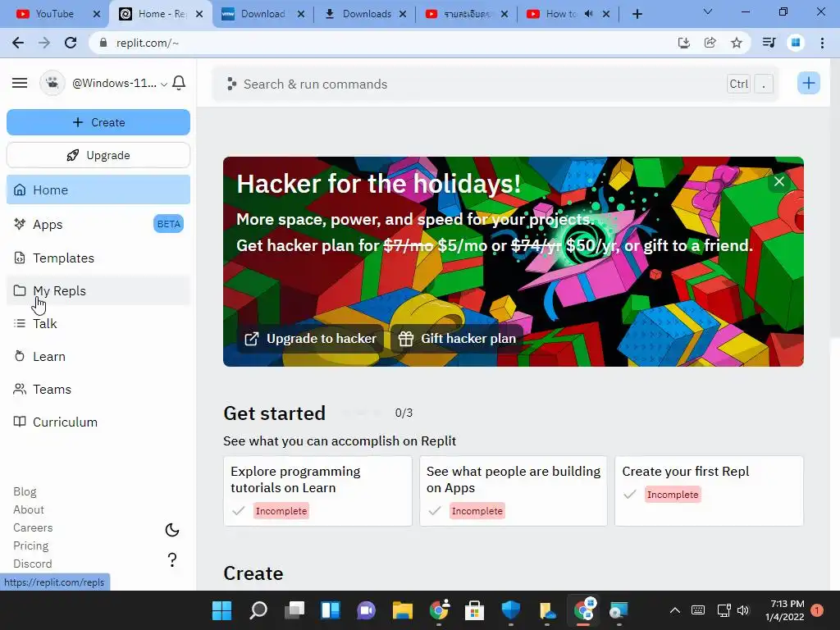Open See what people are building card
This screenshot has width=840, height=630.
(514, 491)
